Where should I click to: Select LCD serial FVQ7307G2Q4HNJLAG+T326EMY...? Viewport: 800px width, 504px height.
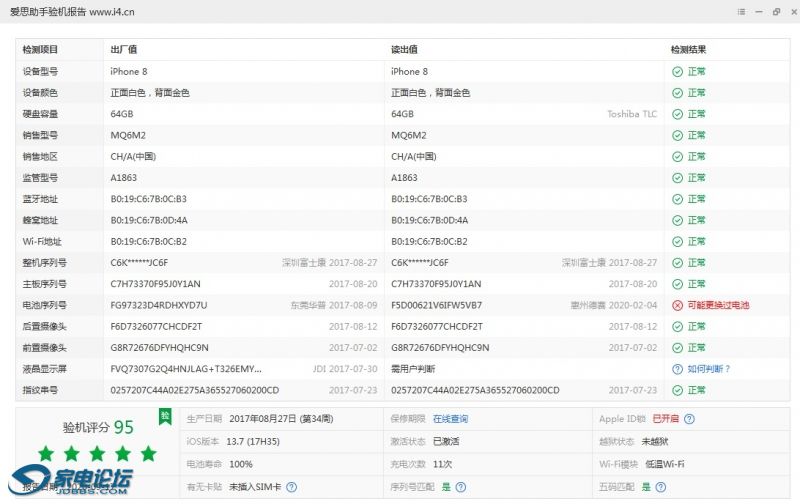(186, 369)
